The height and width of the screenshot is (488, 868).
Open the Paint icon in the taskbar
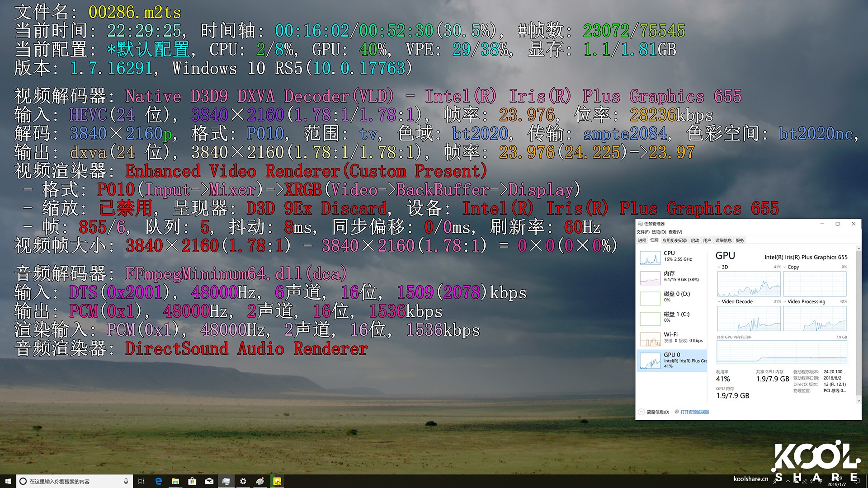coord(260,481)
